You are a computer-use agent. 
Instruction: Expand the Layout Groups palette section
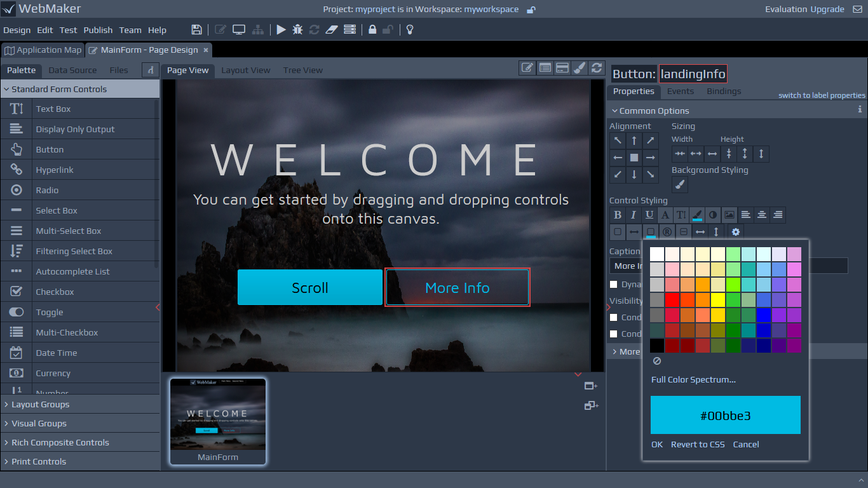click(x=41, y=404)
